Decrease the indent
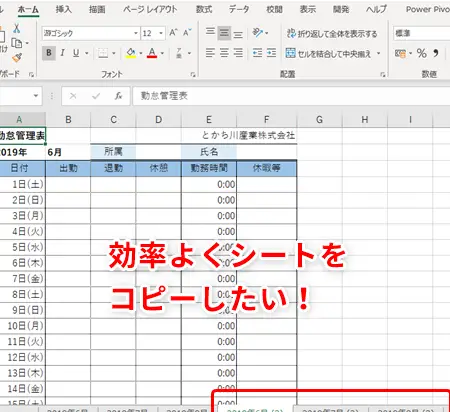Image resolution: width=450 pixels, height=412 pixels. [x=257, y=53]
